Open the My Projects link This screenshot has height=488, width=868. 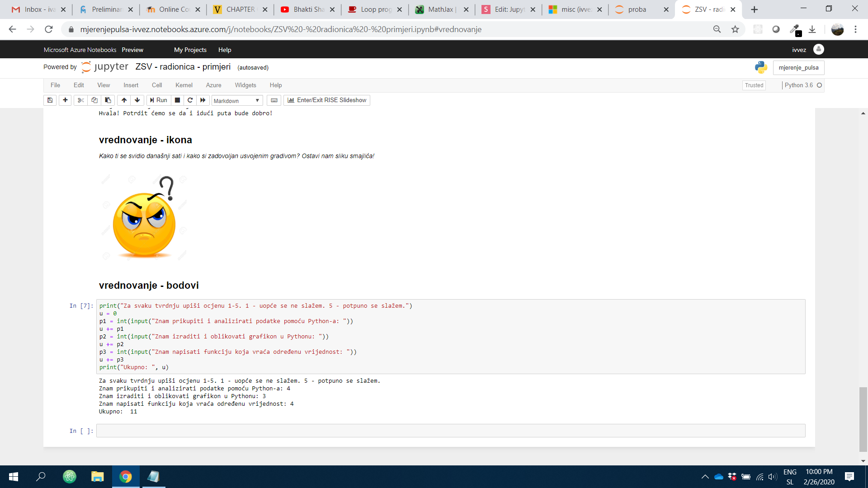(190, 50)
